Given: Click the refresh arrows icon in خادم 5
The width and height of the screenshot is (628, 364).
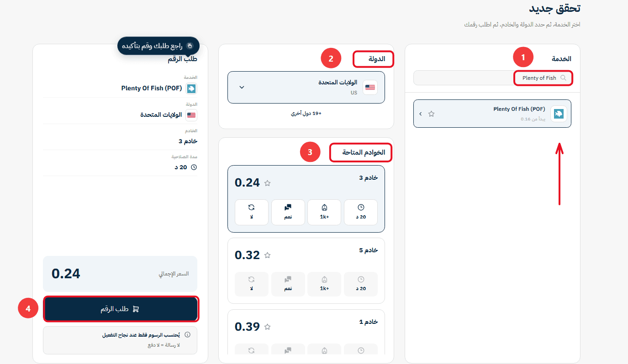Looking at the screenshot, I should click(251, 279).
